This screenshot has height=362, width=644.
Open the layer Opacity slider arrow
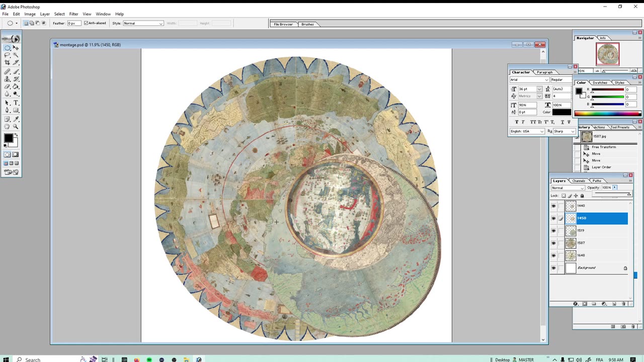coord(614,188)
